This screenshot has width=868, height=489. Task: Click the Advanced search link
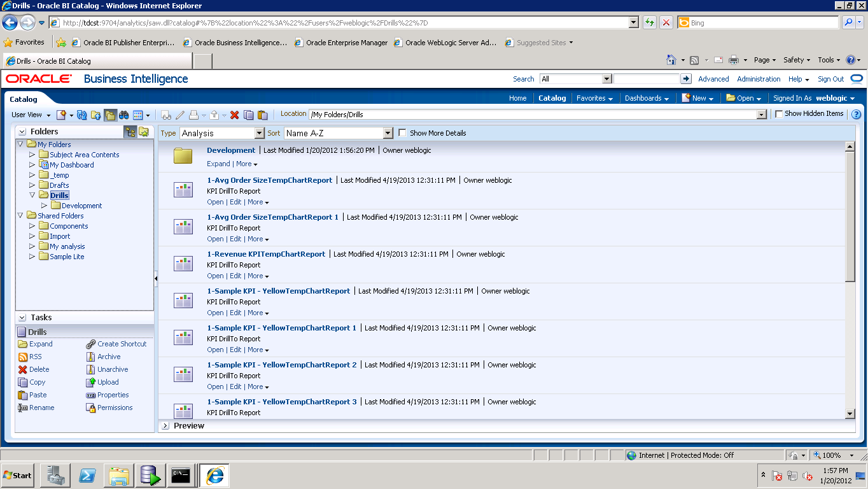pos(713,79)
